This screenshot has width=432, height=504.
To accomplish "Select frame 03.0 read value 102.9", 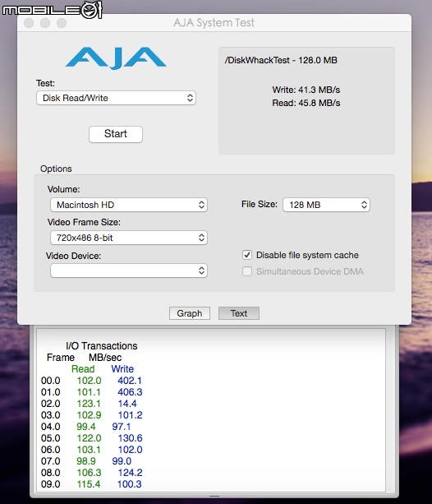I will pyautogui.click(x=89, y=415).
